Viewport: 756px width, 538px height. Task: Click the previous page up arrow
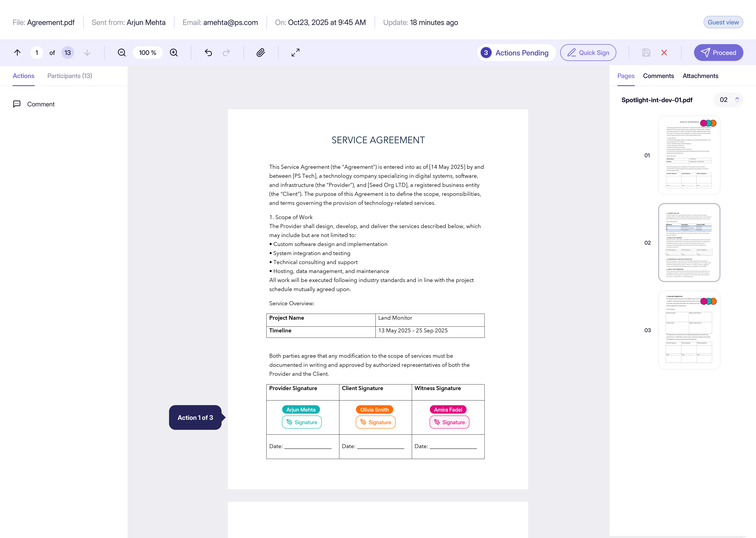tap(17, 53)
